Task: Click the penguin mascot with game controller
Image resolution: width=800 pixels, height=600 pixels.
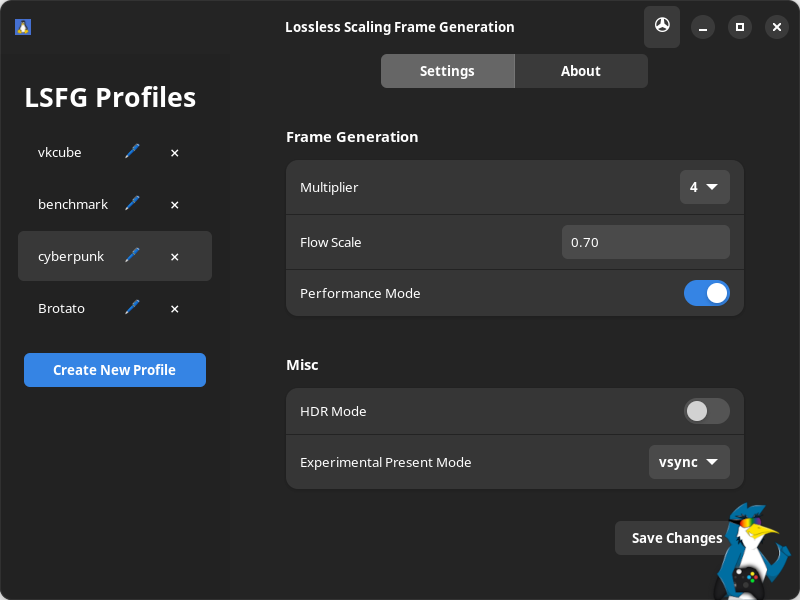Action: tap(753, 552)
